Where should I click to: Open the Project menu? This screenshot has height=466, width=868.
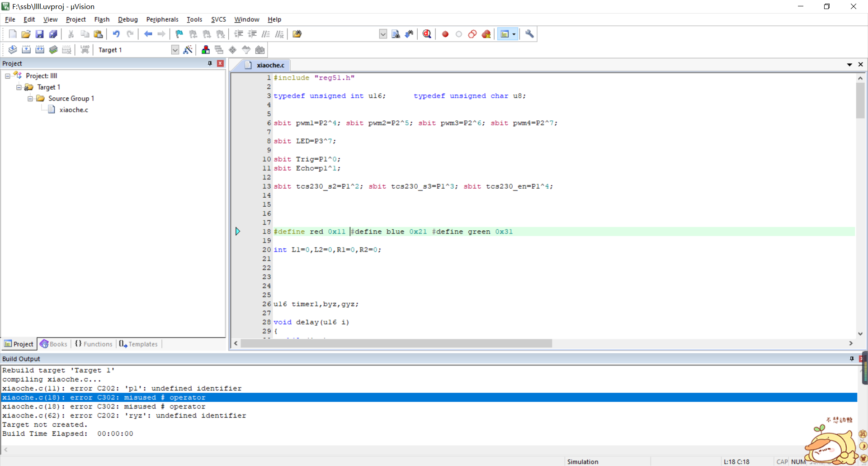coord(75,19)
